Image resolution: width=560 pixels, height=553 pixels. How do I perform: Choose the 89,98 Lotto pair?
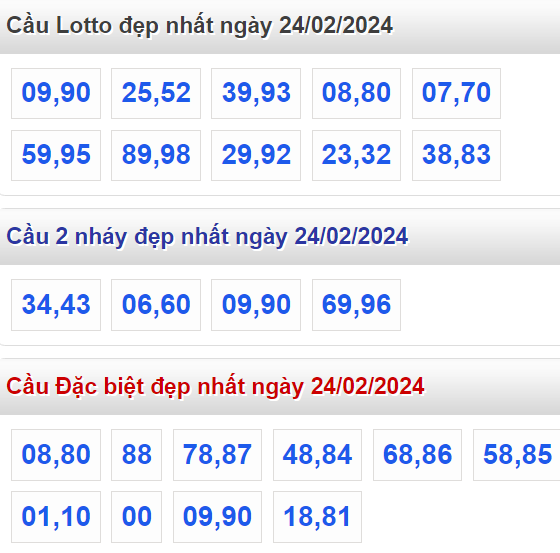156,155
